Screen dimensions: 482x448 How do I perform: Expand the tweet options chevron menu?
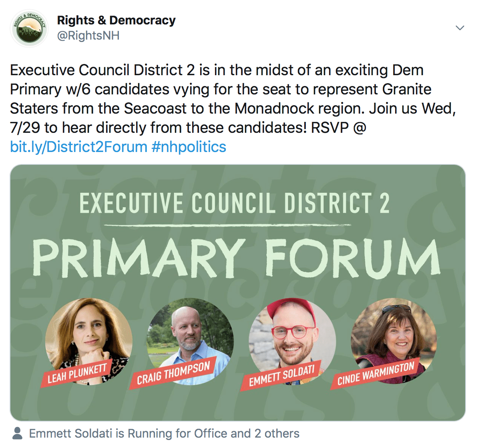(x=460, y=28)
